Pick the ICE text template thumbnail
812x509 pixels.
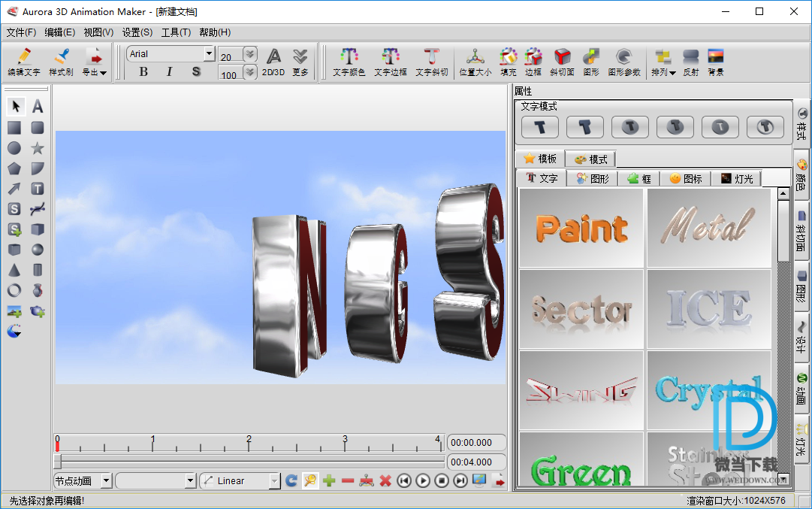(x=709, y=309)
